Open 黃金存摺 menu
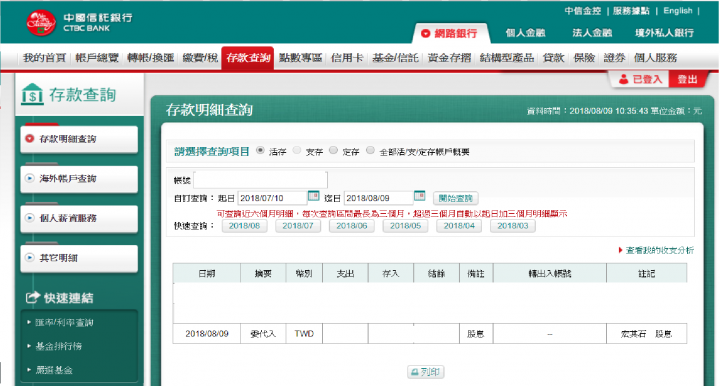Screen dimensions: 720x386 pos(449,58)
